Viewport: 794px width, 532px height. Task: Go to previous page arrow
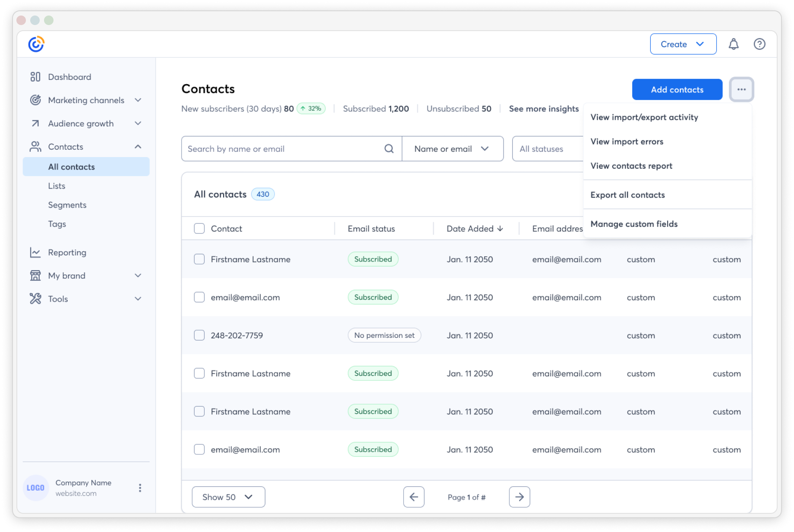(x=414, y=497)
